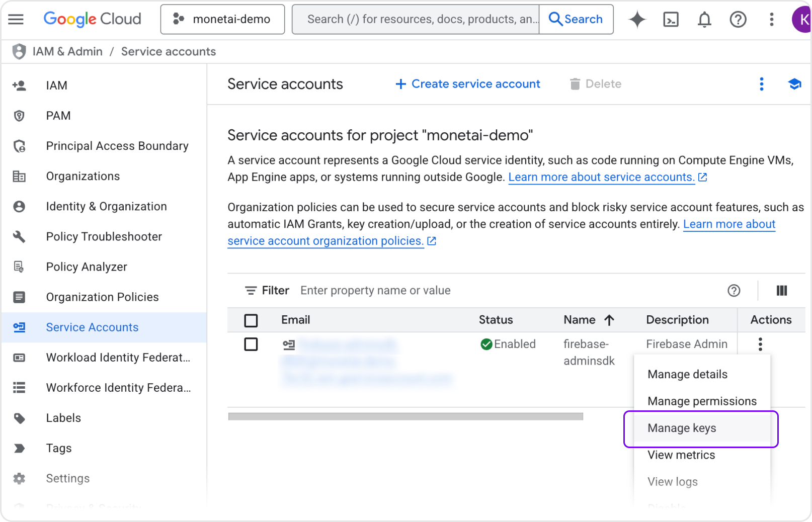Click the Identity & Organization person icon
The height and width of the screenshot is (522, 812).
[x=19, y=206]
